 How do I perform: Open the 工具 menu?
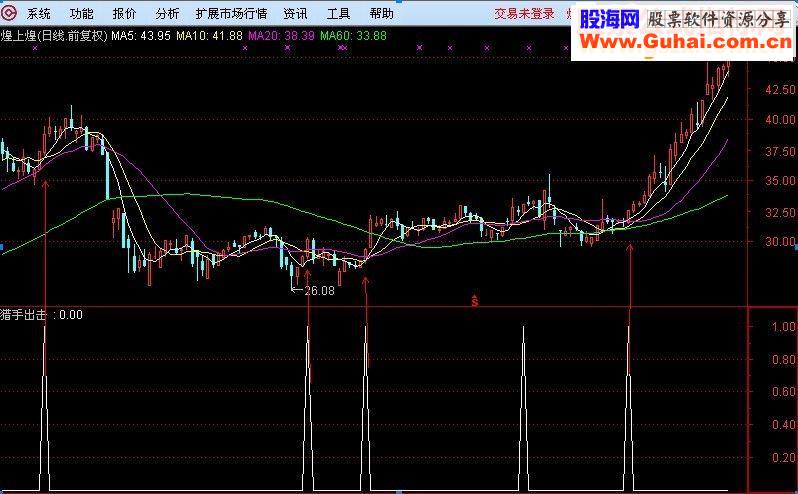(x=338, y=14)
